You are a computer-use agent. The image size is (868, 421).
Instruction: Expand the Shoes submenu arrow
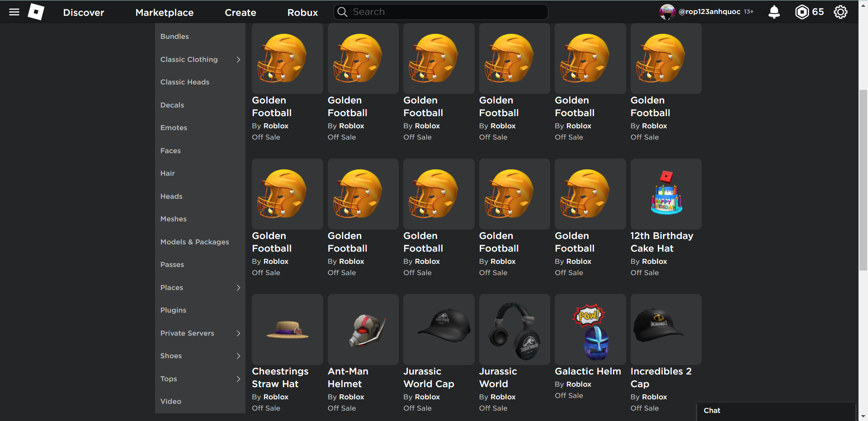point(238,356)
